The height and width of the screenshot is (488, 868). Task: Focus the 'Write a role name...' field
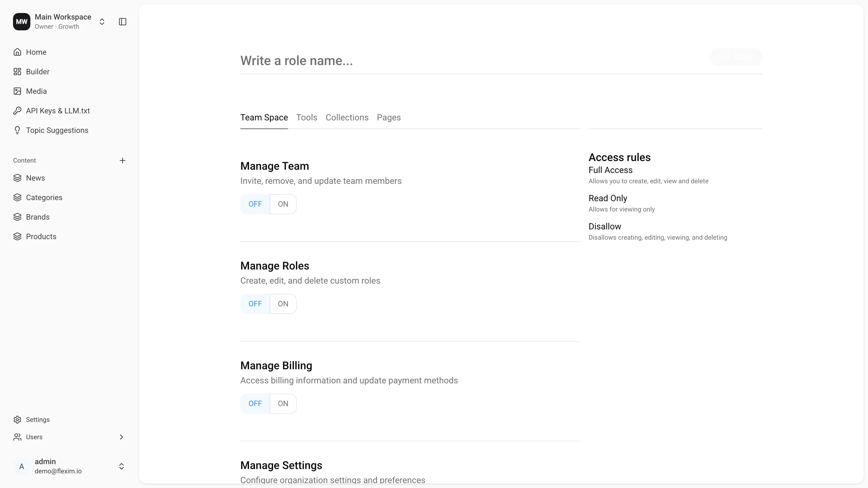472,61
